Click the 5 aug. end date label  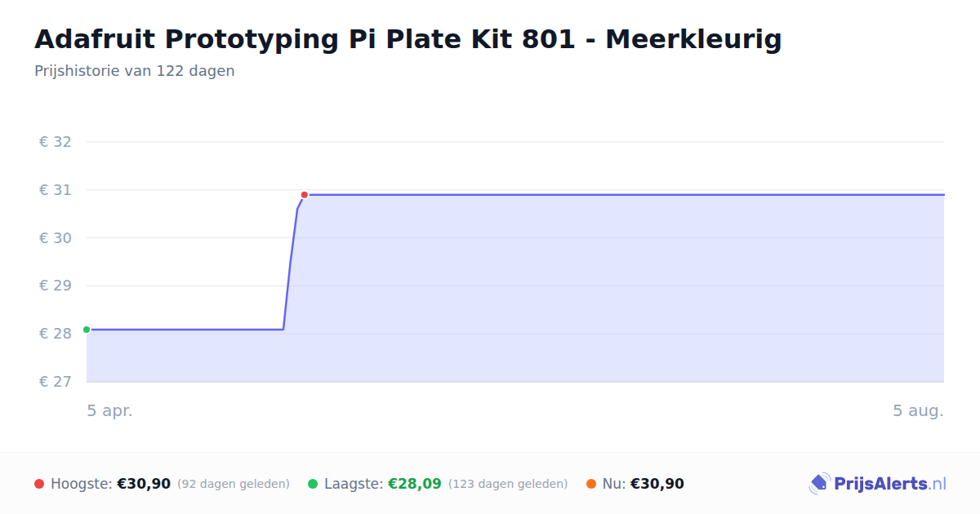click(x=919, y=411)
